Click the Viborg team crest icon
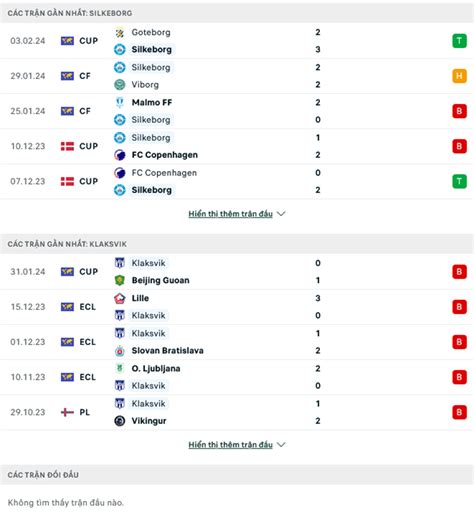Viewport: 474px width, 517px height. [120, 85]
